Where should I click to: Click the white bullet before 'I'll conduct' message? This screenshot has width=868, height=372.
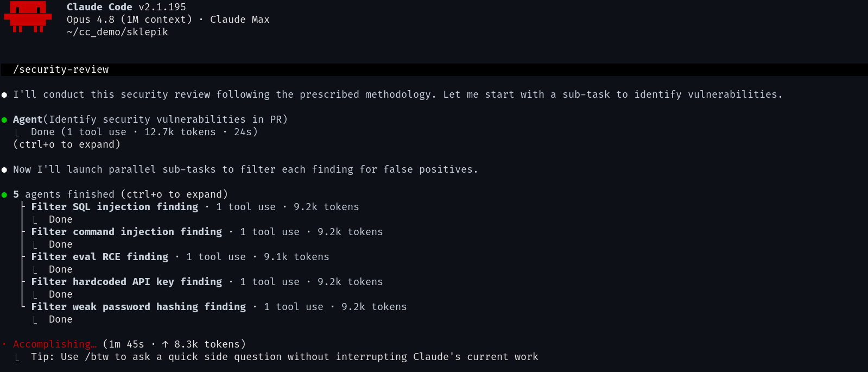(x=4, y=95)
